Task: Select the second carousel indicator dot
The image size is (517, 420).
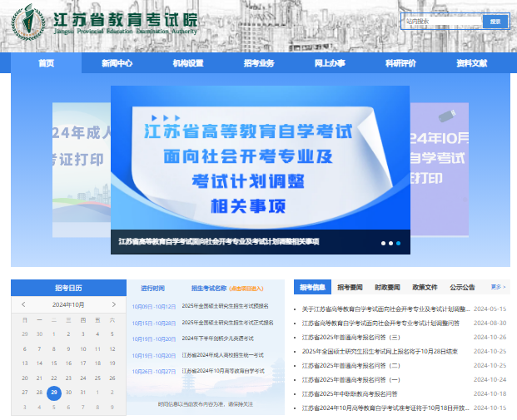Action: (390, 243)
